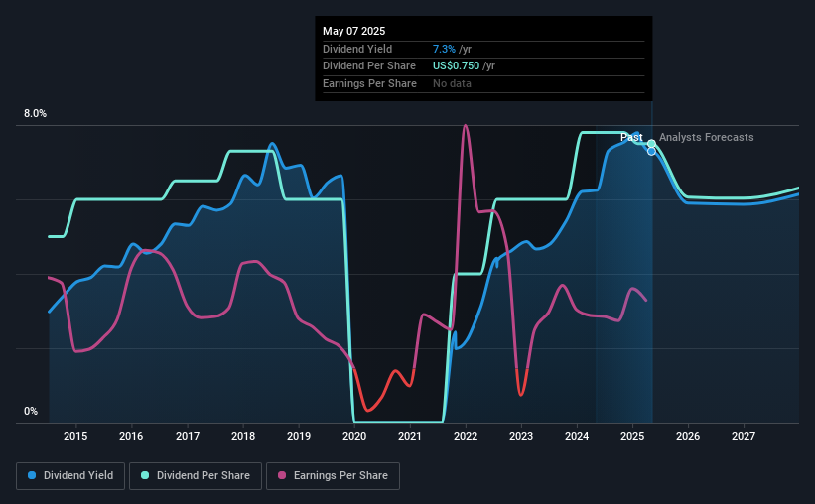Viewport: 815px width, 504px height.
Task: Click the 2016 x-axis label
Action: [131, 436]
